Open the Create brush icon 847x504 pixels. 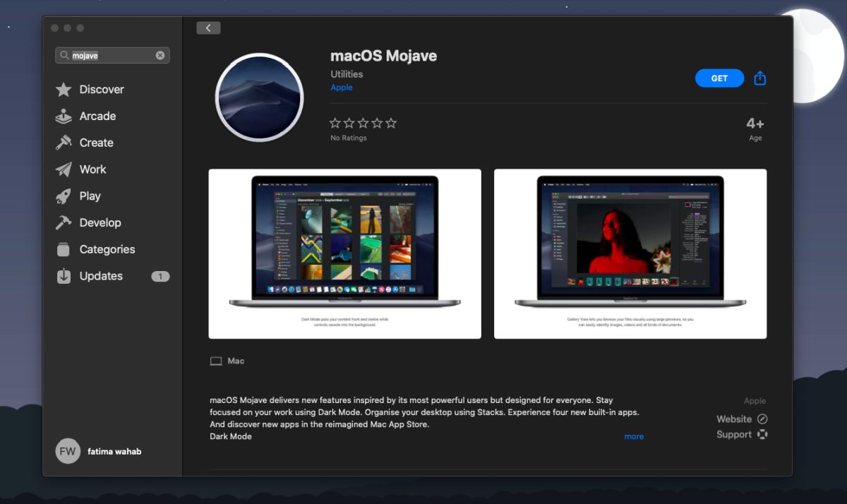tap(64, 143)
